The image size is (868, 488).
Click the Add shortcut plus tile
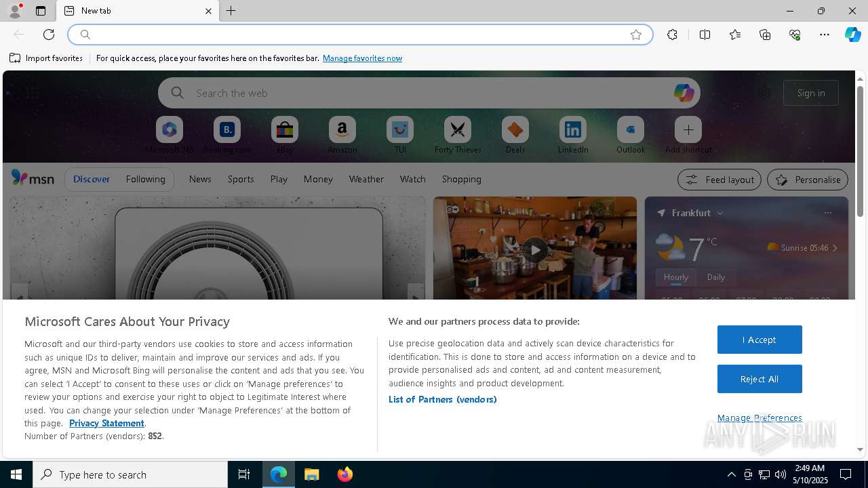pos(688,129)
